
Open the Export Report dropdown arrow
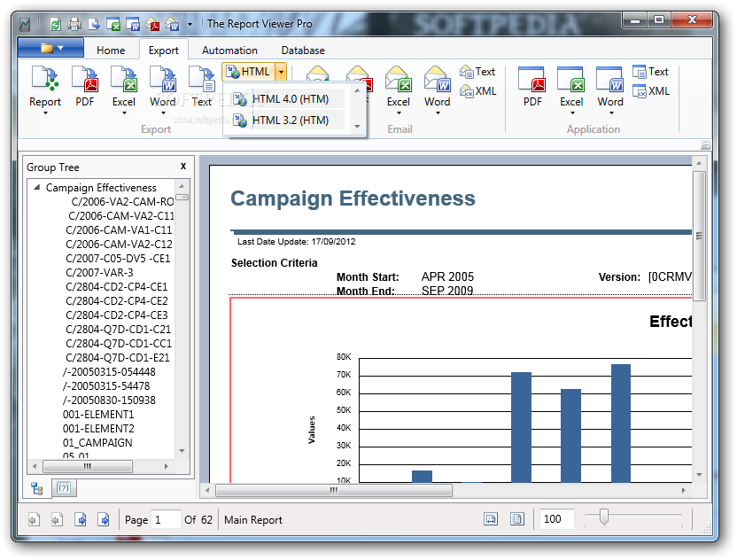[45, 113]
